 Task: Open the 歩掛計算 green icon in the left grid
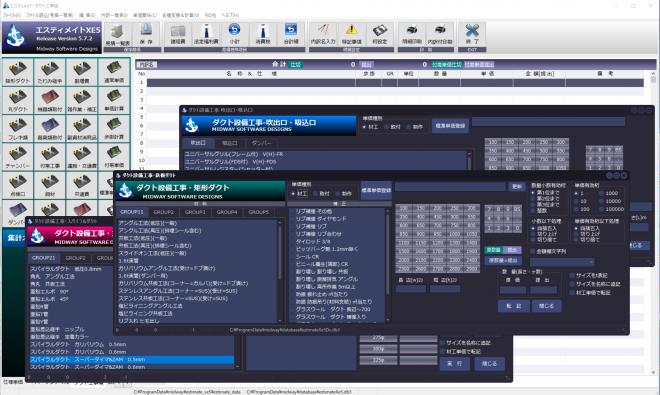pos(114,128)
